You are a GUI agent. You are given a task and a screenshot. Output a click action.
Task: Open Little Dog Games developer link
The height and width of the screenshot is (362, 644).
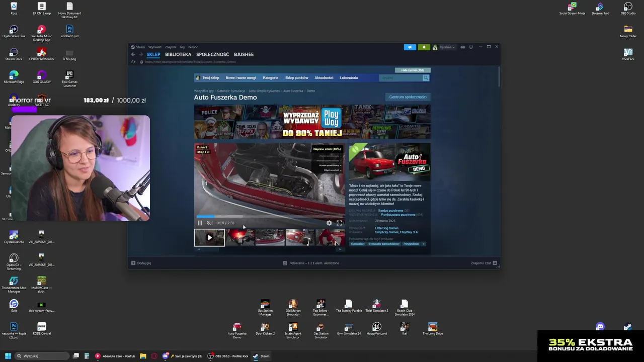pos(386,228)
